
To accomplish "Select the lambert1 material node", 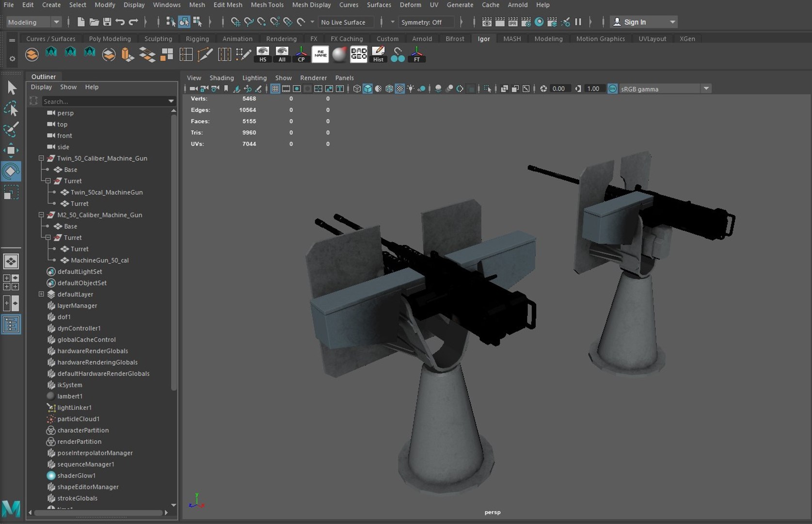I will (70, 396).
